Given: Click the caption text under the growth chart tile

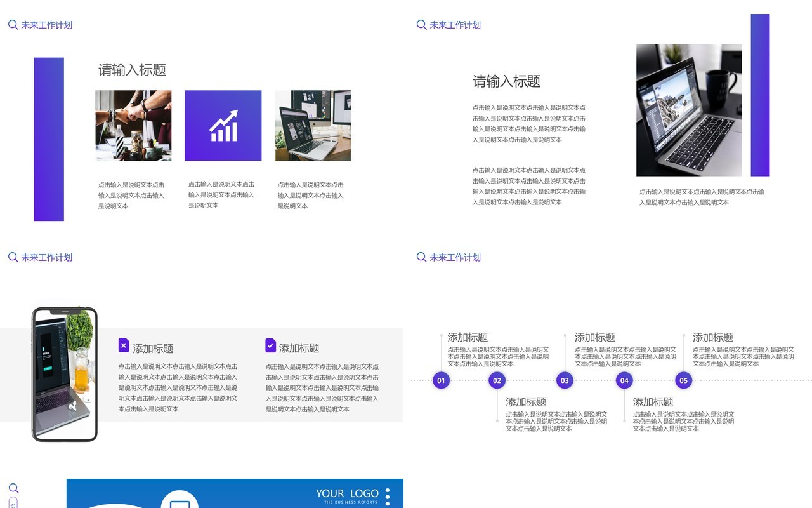Looking at the screenshot, I should coord(221,195).
